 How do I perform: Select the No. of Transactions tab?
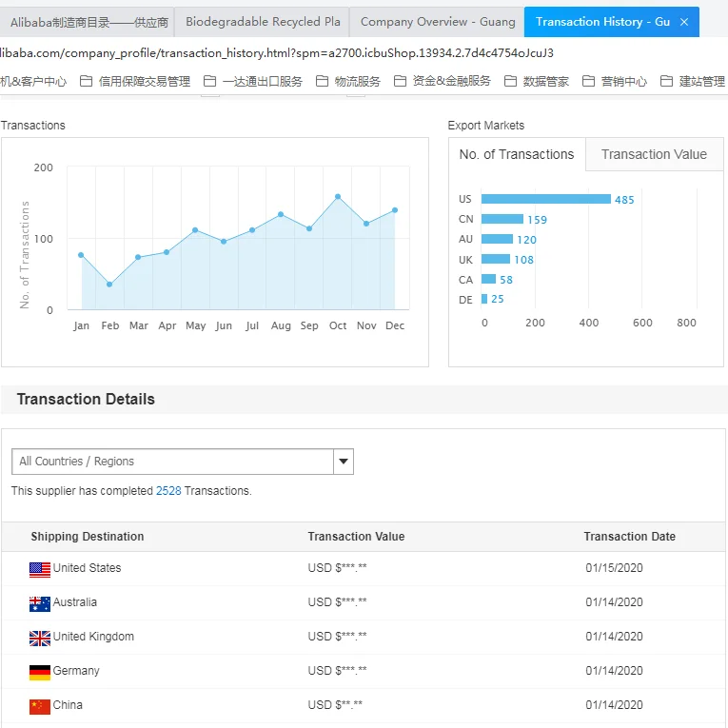[x=517, y=154]
